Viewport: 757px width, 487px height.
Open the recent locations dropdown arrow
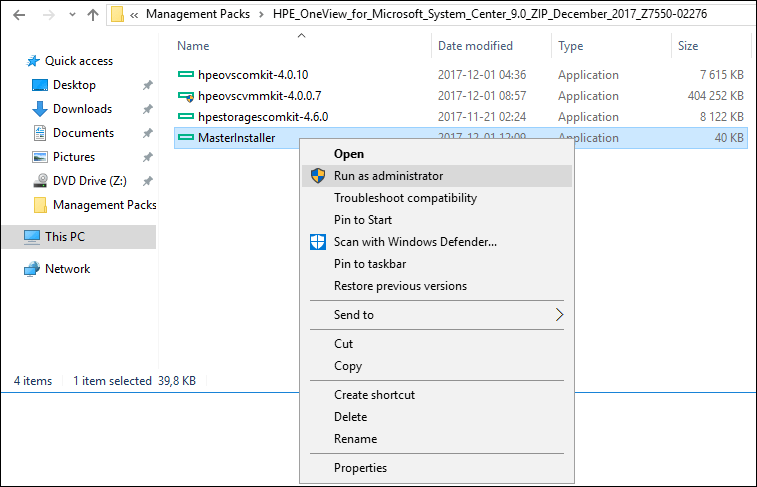72,14
